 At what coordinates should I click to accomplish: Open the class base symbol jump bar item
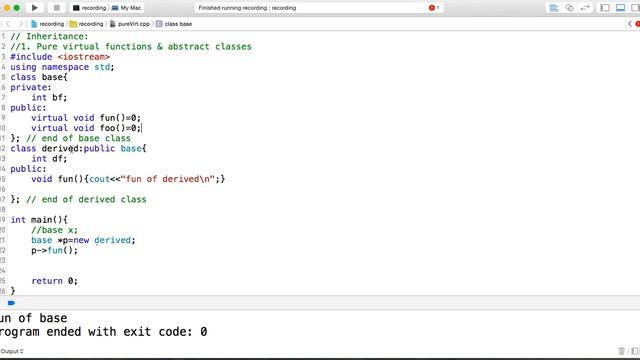pos(174,24)
